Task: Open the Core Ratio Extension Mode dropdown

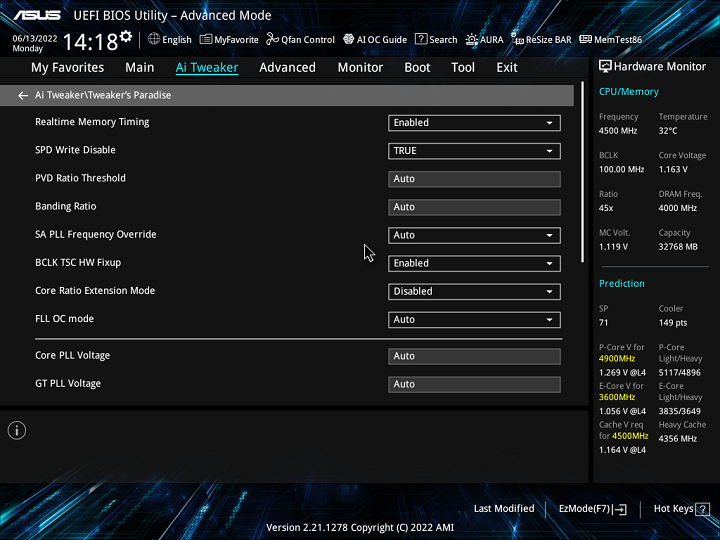Action: [474, 292]
